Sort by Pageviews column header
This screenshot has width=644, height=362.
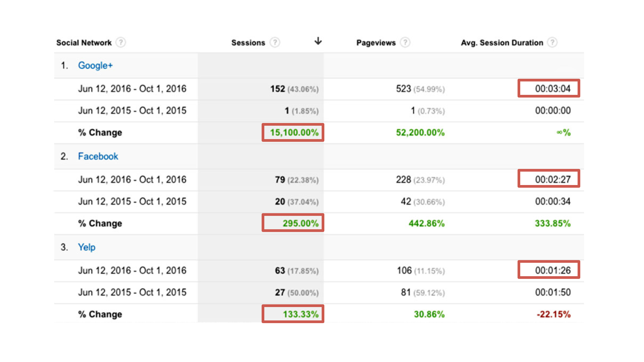click(376, 43)
